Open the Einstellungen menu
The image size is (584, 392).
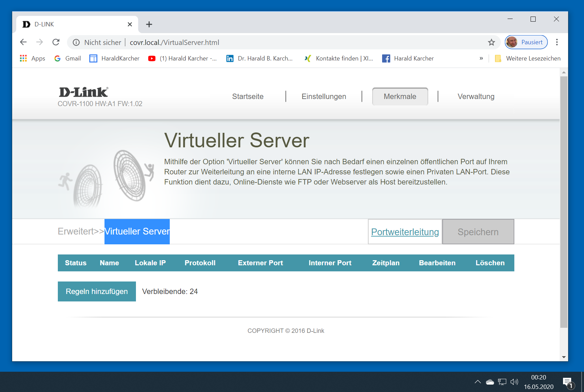(324, 97)
